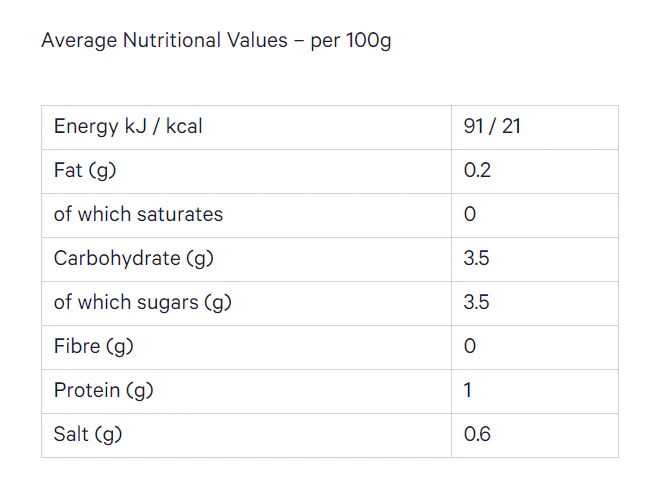This screenshot has width=660, height=500.
Task: Select the Carbohydrate (g) label
Action: tap(133, 258)
